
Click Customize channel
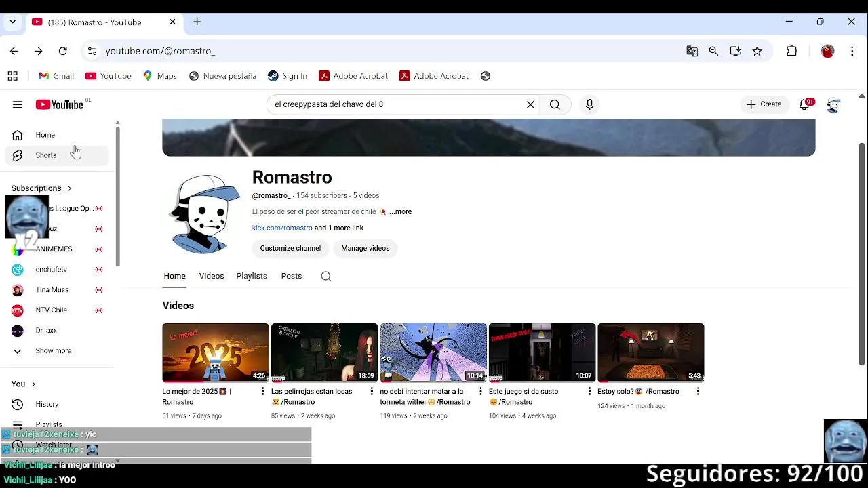tap(290, 248)
